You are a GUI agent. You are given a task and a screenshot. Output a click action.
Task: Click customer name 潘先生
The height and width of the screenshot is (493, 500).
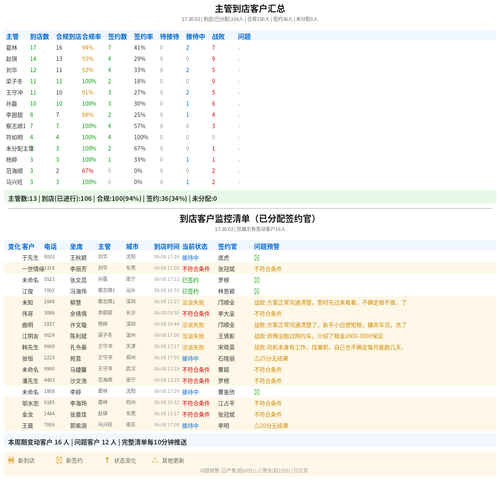pyautogui.click(x=30, y=381)
